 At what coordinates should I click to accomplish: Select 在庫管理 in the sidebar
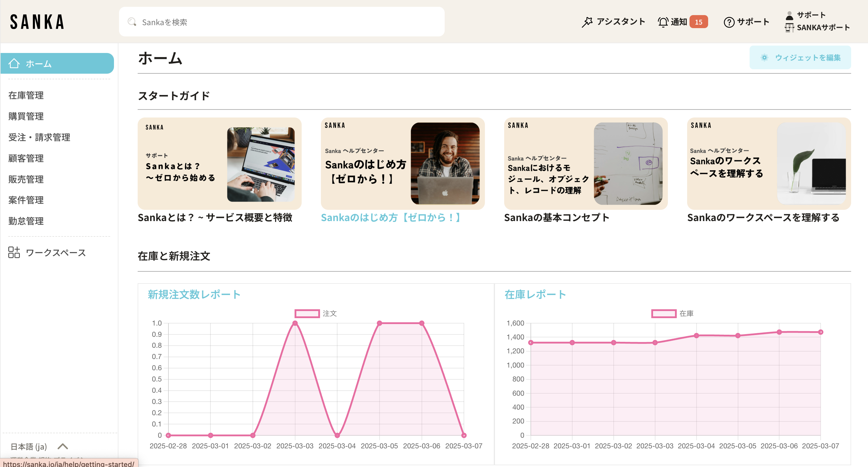(26, 95)
